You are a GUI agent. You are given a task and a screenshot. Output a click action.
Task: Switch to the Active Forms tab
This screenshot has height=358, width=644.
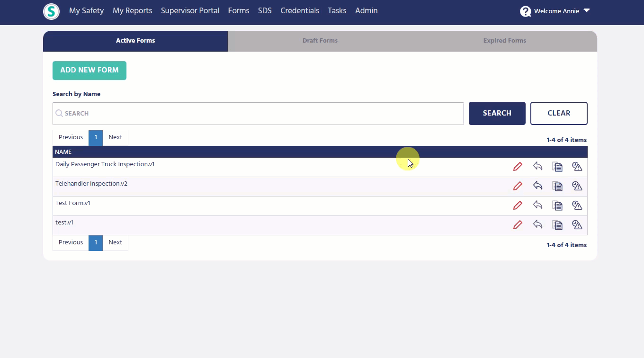(x=135, y=41)
